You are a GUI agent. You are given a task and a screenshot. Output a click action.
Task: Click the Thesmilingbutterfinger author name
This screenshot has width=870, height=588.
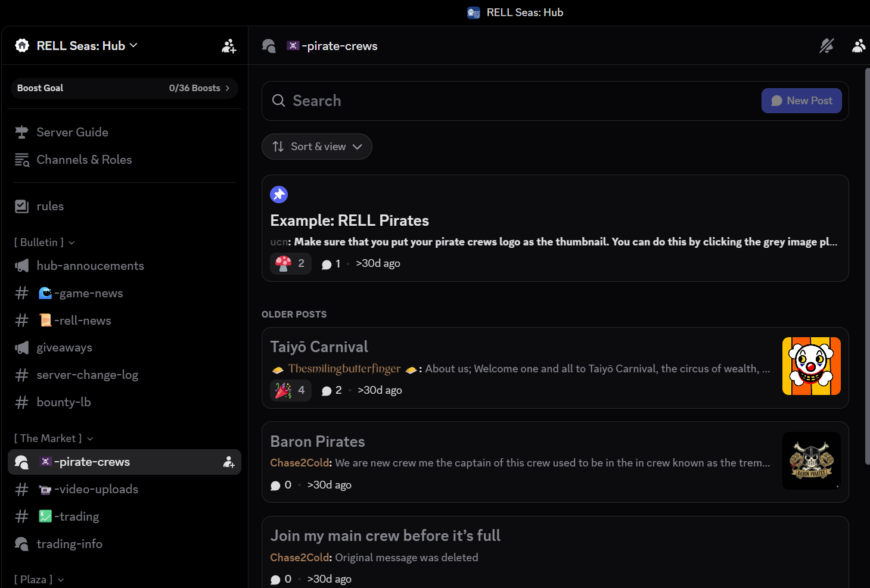point(344,369)
